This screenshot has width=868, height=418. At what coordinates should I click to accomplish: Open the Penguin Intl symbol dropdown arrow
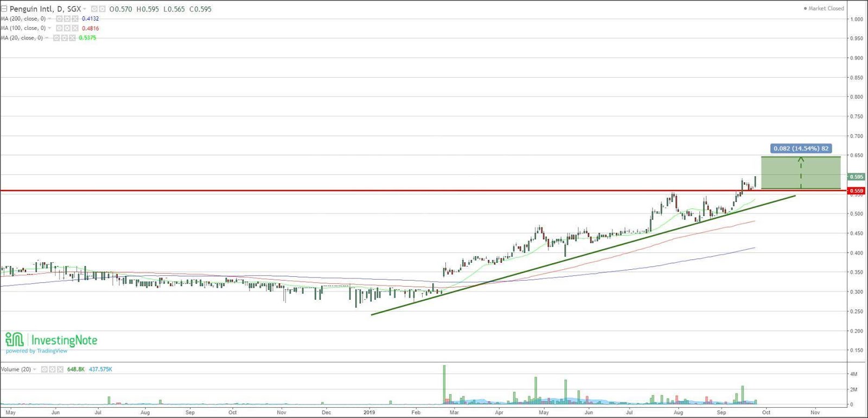coord(85,9)
